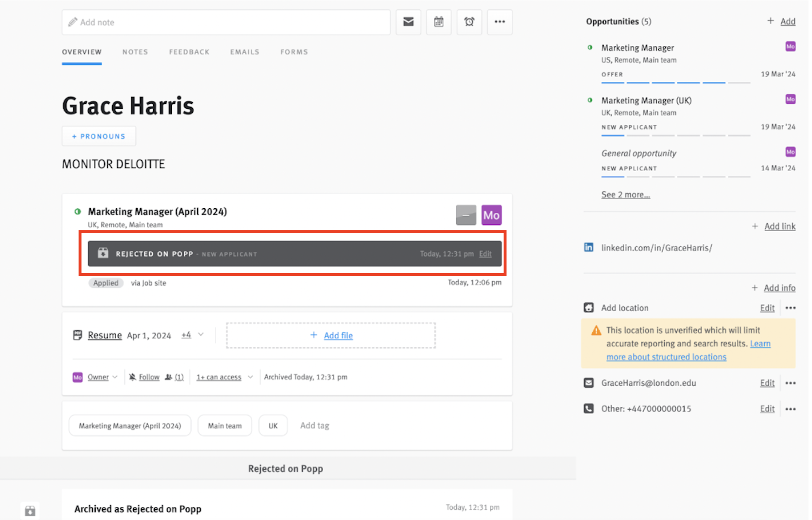Image resolution: width=812 pixels, height=520 pixels.
Task: Click the pencil icon in Add note
Action: pos(73,22)
